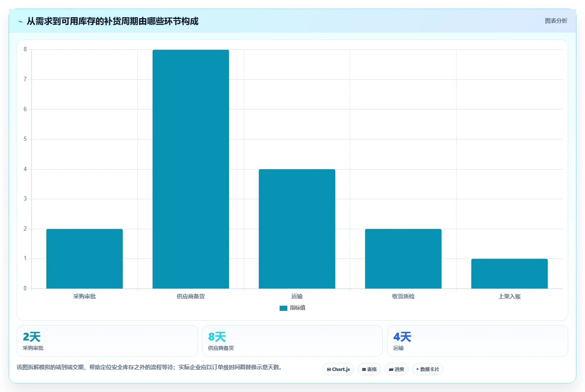Screen dimensions: 585x392
Task: Select the 8天 供应商备货 data card
Action: [x=292, y=341]
